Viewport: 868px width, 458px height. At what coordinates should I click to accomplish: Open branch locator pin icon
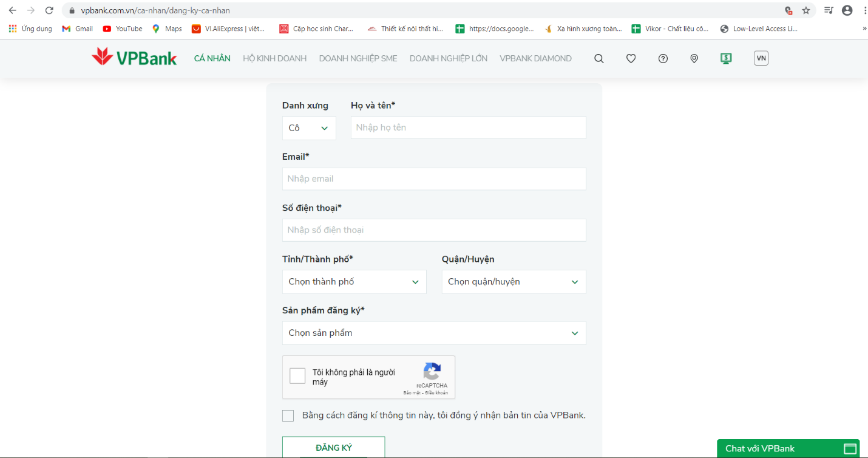694,58
